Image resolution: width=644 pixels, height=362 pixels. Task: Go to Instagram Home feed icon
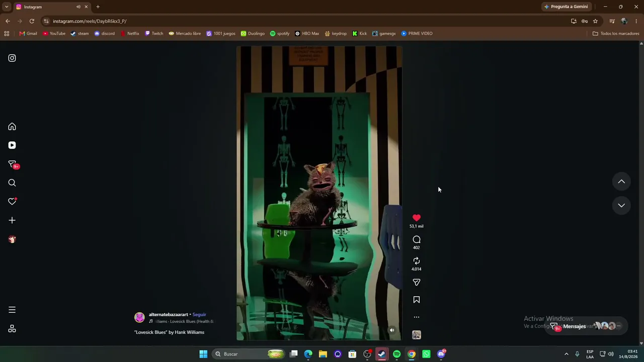tap(12, 127)
